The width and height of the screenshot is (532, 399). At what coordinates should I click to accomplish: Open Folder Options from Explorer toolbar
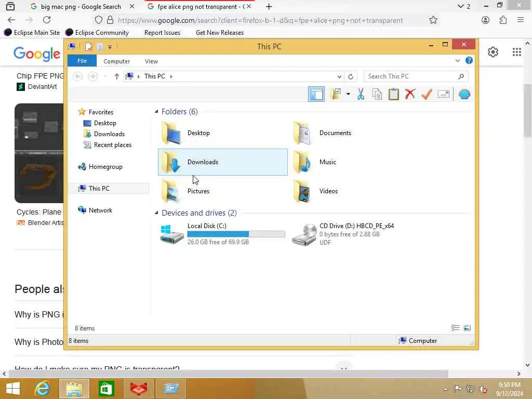(336, 94)
